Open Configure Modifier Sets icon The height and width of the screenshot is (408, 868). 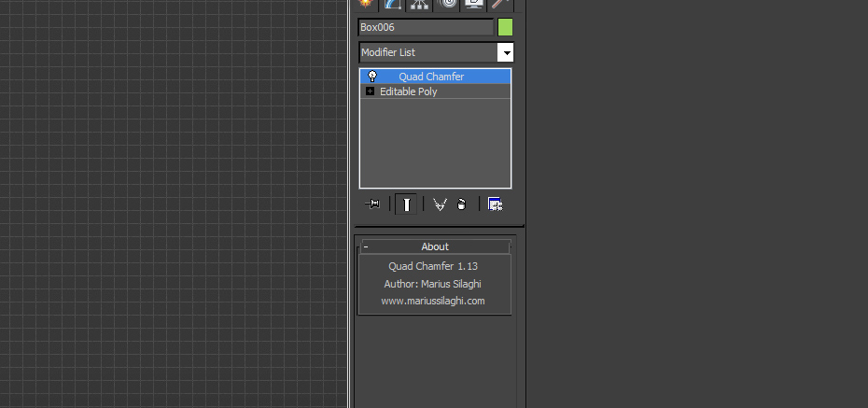[495, 204]
